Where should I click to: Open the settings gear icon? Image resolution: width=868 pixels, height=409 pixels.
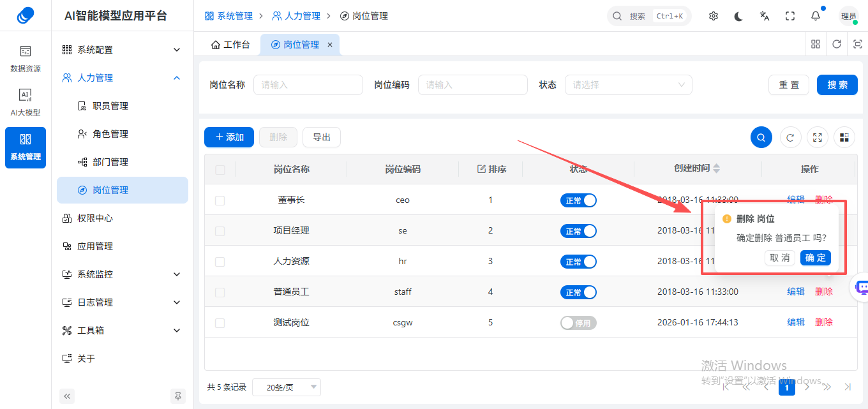(x=714, y=16)
